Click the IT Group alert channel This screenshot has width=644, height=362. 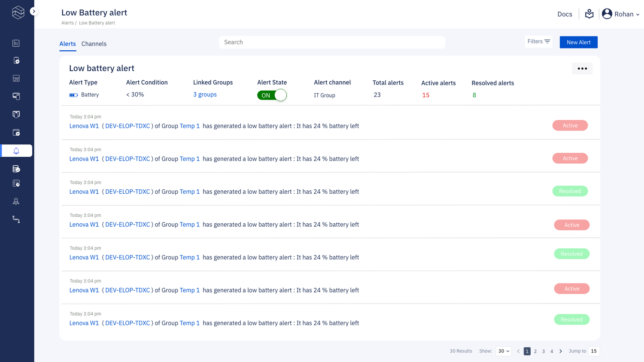325,95
